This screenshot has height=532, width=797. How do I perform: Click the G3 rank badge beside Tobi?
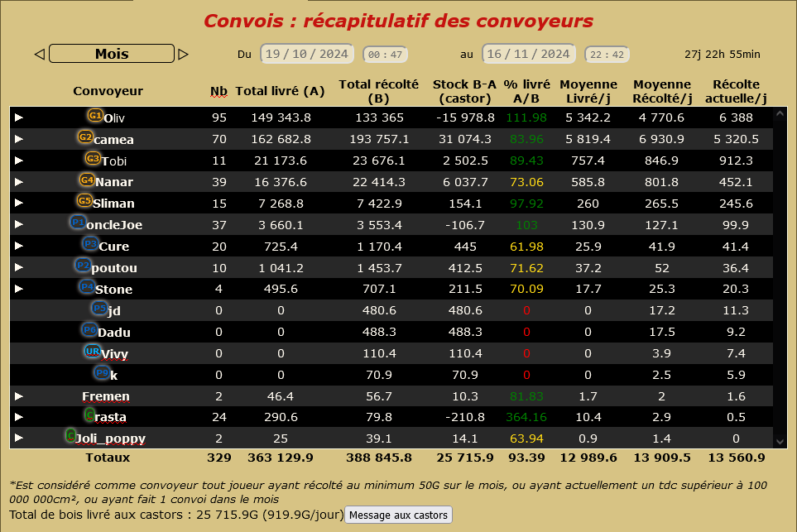(x=93, y=158)
